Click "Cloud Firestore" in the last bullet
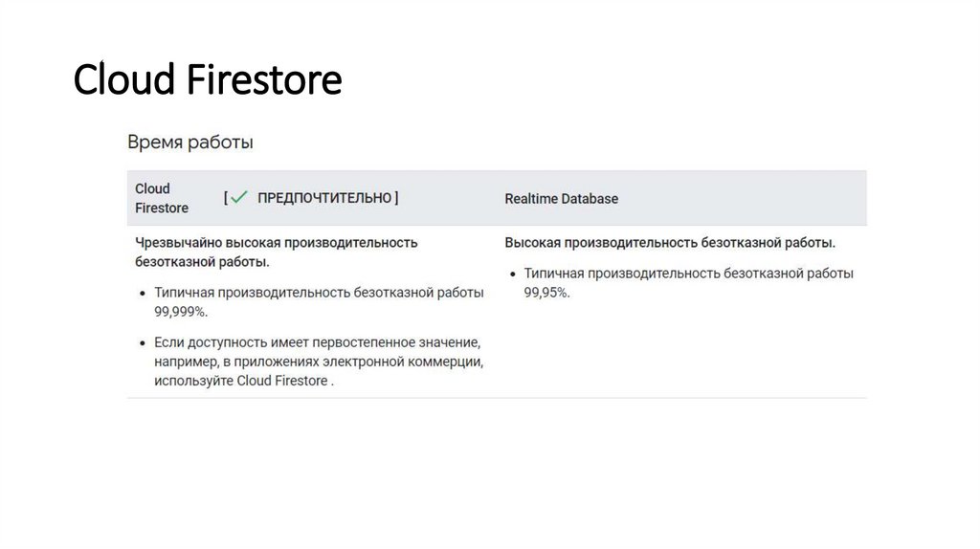This screenshot has width=980, height=549. [x=282, y=381]
